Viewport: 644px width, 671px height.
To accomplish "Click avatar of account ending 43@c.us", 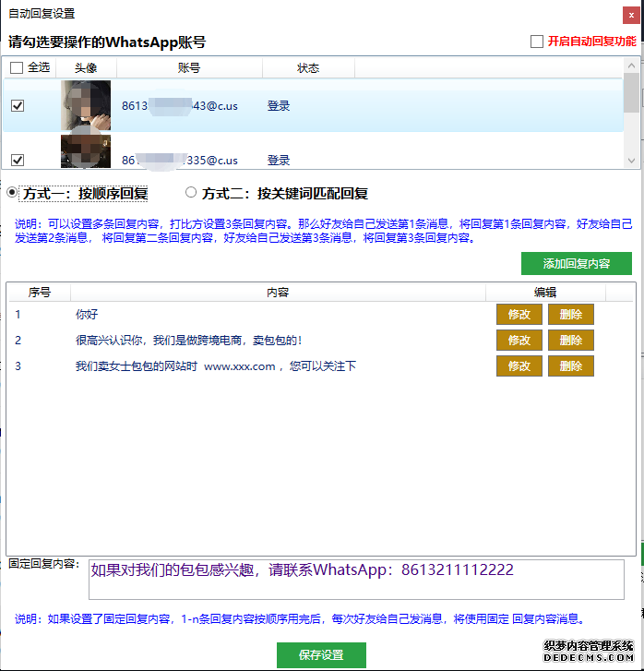I will [x=86, y=105].
